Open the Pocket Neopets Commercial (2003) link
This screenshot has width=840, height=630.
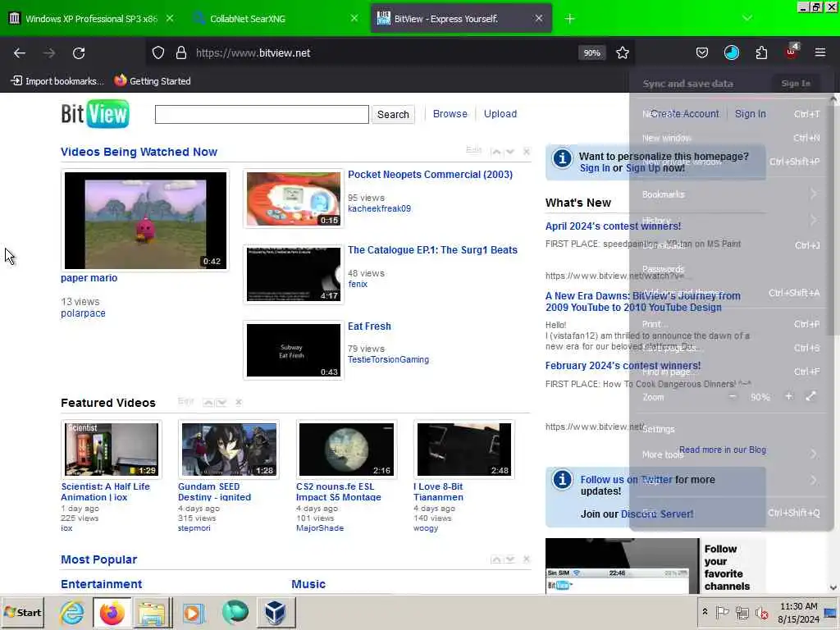[430, 175]
